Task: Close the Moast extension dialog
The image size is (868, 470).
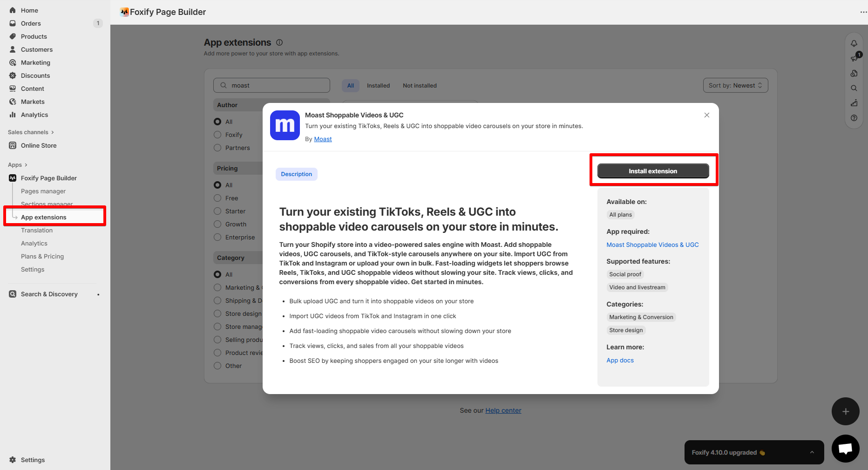Action: [x=706, y=115]
